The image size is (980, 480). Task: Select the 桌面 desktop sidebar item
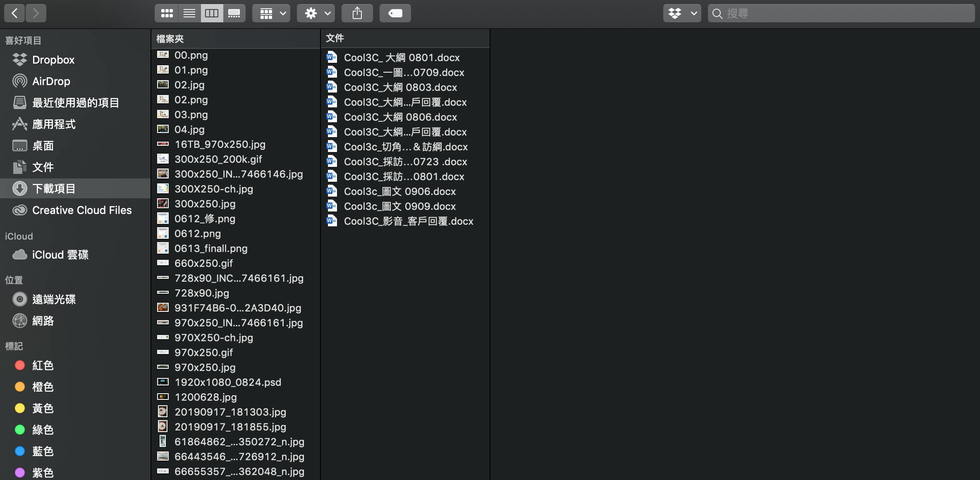pyautogui.click(x=43, y=146)
